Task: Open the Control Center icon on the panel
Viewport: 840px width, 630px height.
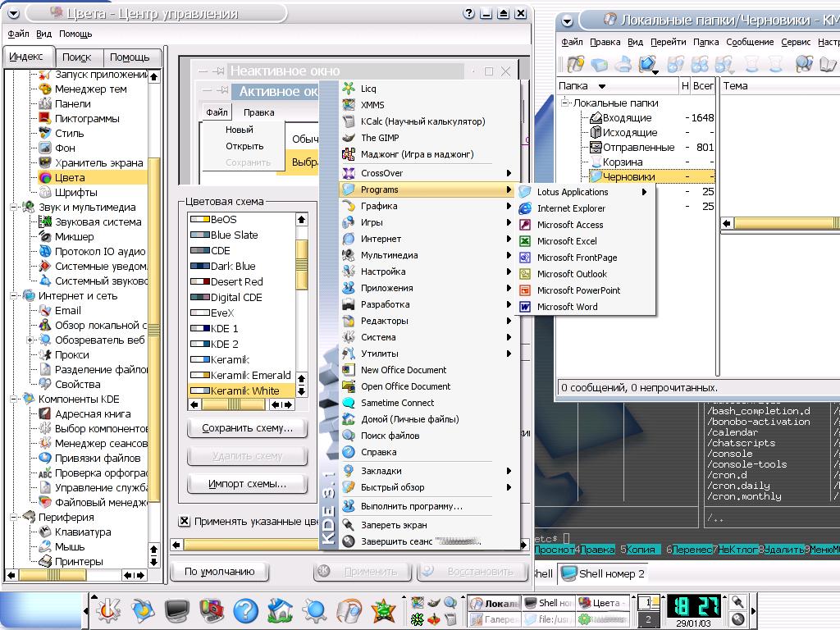Action: coord(212,610)
